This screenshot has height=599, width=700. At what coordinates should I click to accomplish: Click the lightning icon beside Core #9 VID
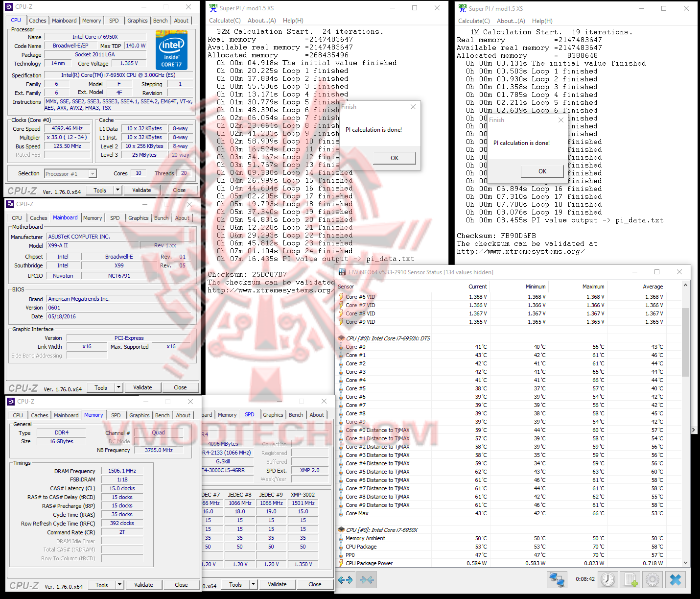[341, 322]
